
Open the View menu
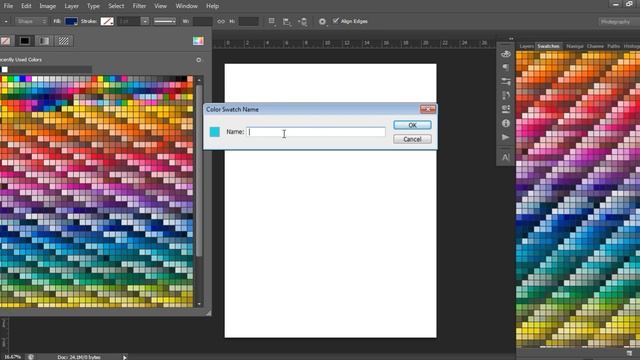coord(160,6)
